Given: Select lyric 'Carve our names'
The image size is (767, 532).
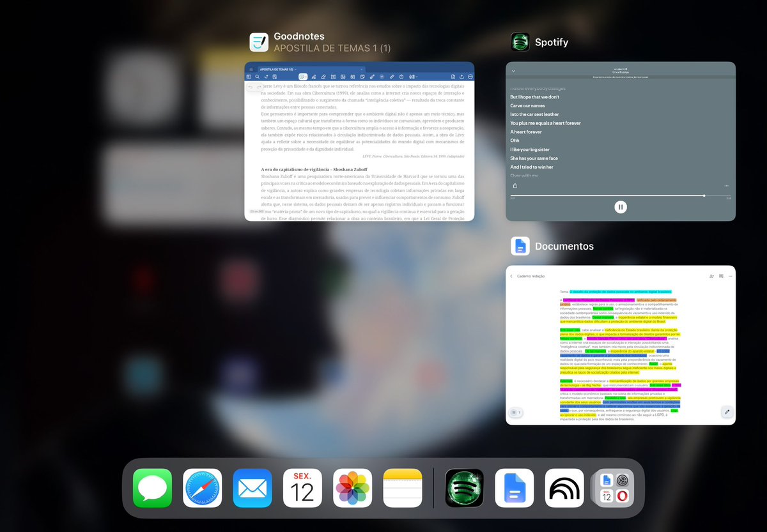Looking at the screenshot, I should (528, 105).
